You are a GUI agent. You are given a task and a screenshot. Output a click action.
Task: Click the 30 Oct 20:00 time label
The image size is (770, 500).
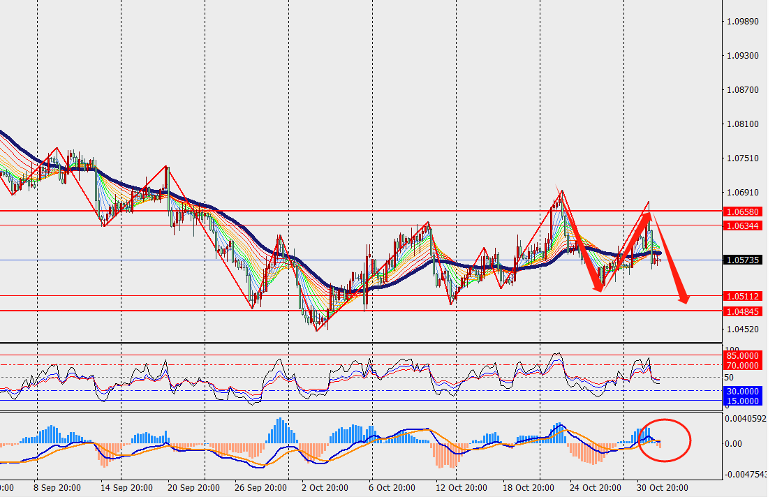(662, 488)
